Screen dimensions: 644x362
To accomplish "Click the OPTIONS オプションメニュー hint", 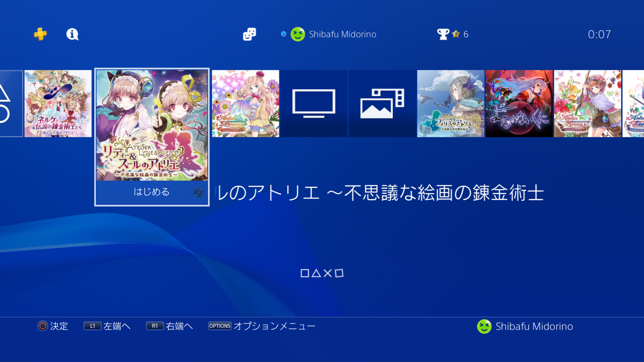I will pyautogui.click(x=262, y=326).
